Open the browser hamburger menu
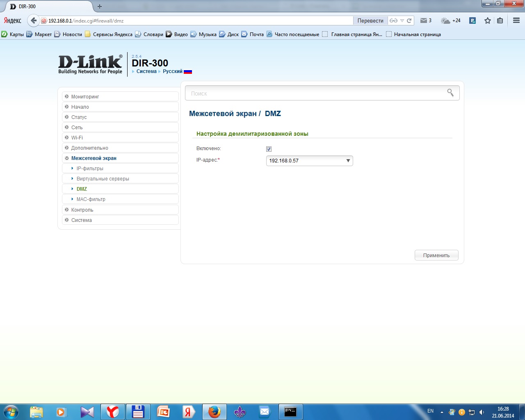 [x=516, y=21]
